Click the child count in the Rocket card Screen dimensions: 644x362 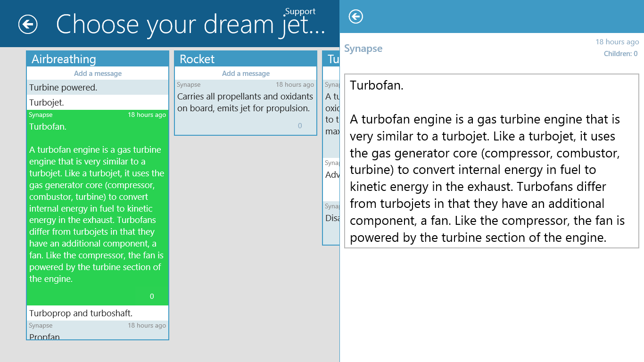tap(300, 126)
